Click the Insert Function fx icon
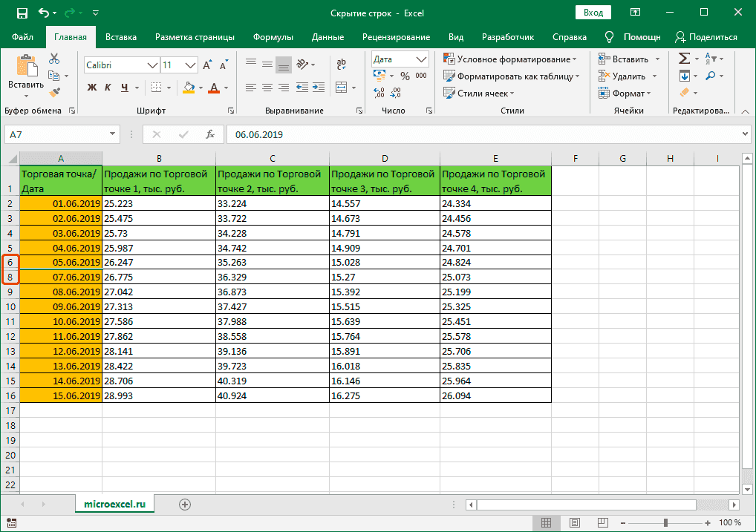The image size is (756, 532). 210,135
